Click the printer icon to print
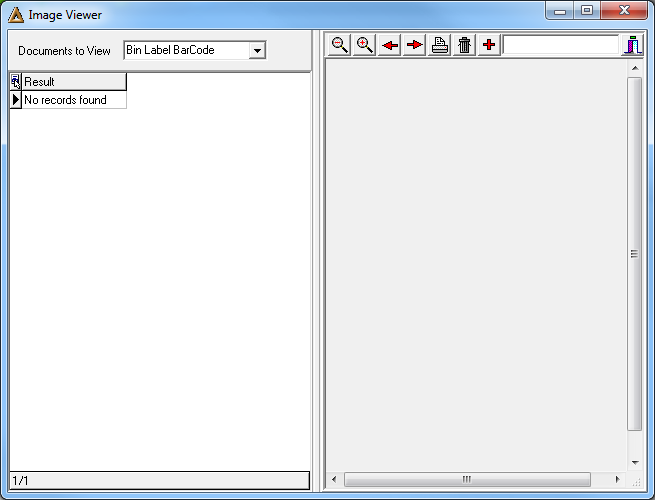The width and height of the screenshot is (655, 500). click(439, 45)
